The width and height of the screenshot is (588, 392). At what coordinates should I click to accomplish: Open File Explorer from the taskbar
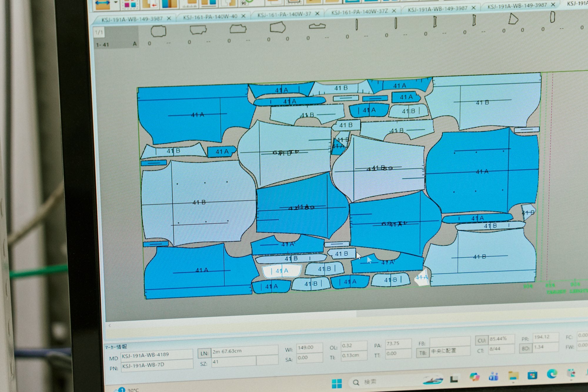point(513,376)
